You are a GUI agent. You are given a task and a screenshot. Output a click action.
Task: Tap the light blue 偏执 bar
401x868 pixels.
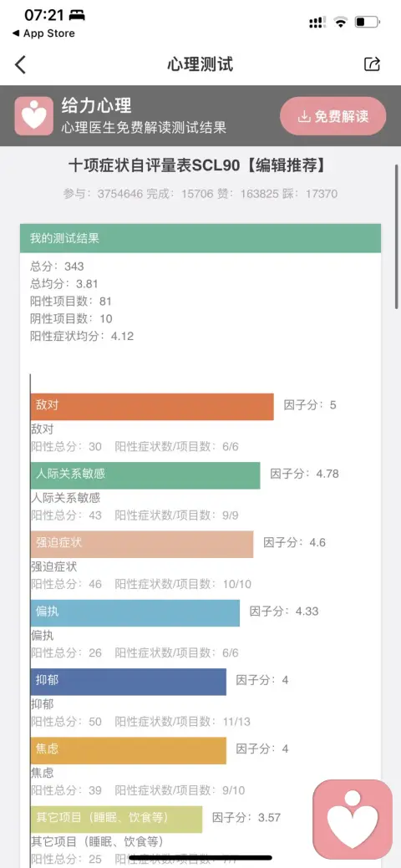point(135,613)
